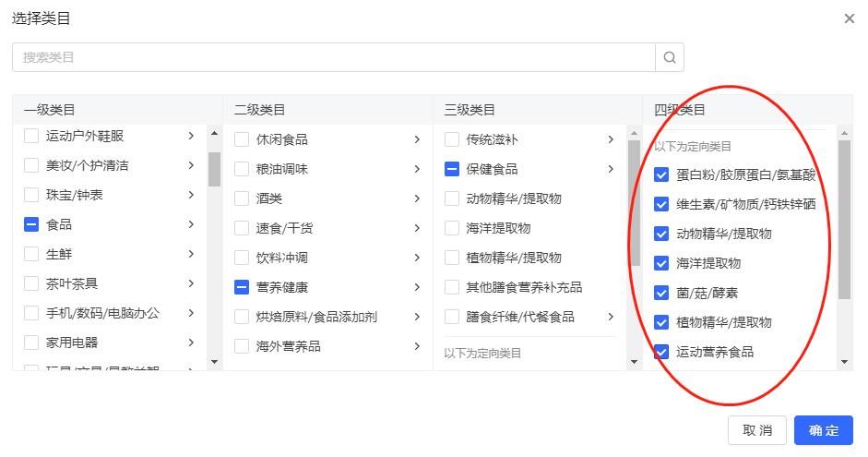Check the 茶叶茶具 checkbox
868x457 pixels.
click(x=31, y=283)
